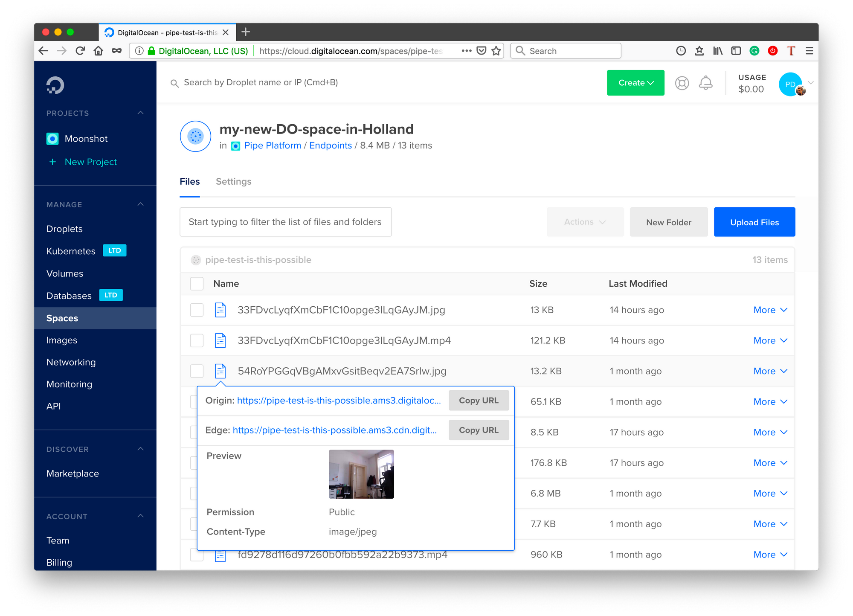
Task: Toggle the sidebar view icon
Action: tap(736, 51)
